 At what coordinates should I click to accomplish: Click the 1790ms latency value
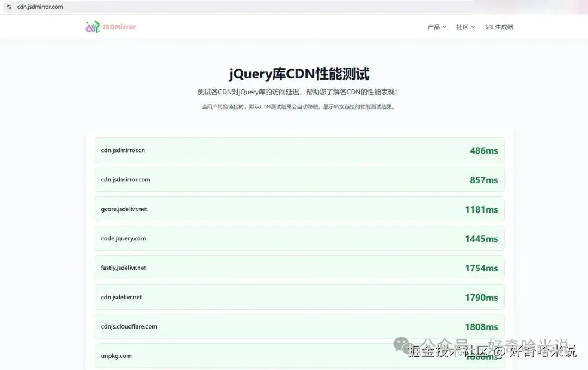pyautogui.click(x=481, y=298)
